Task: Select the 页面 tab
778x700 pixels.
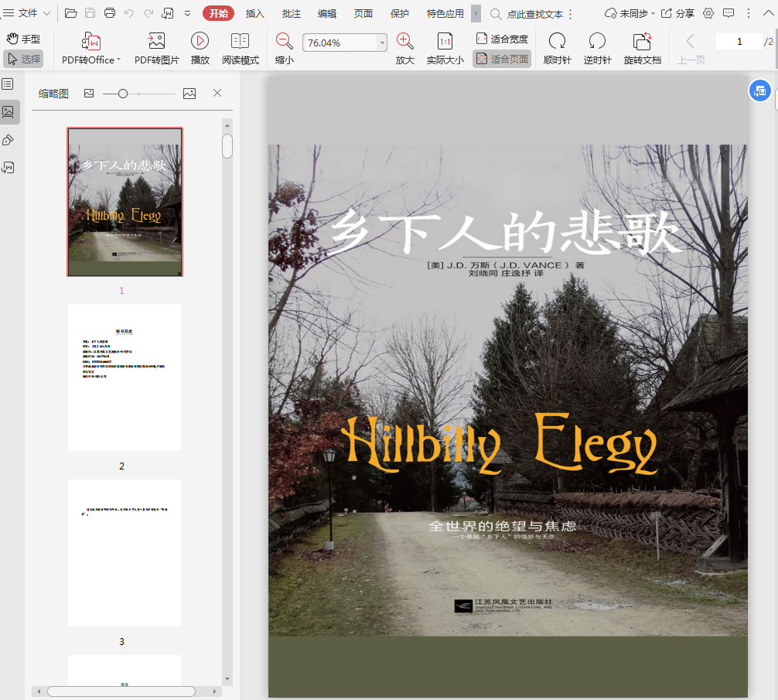Action: click(x=363, y=14)
